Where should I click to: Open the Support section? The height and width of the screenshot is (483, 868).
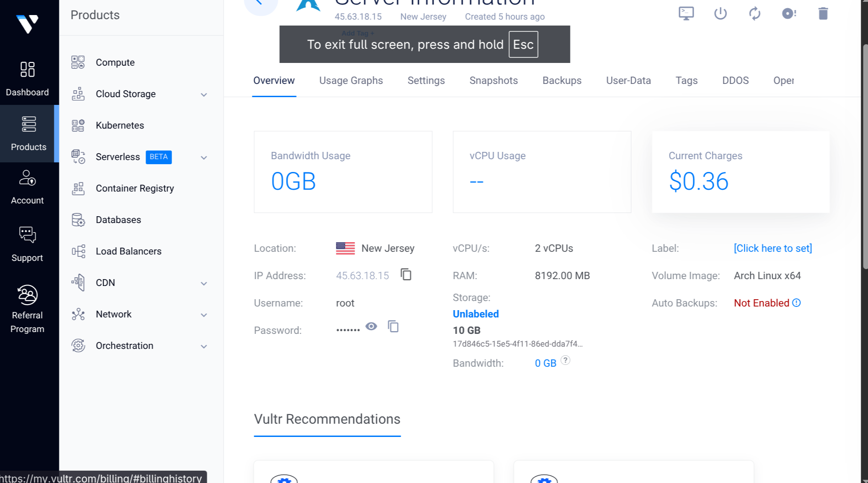[27, 244]
